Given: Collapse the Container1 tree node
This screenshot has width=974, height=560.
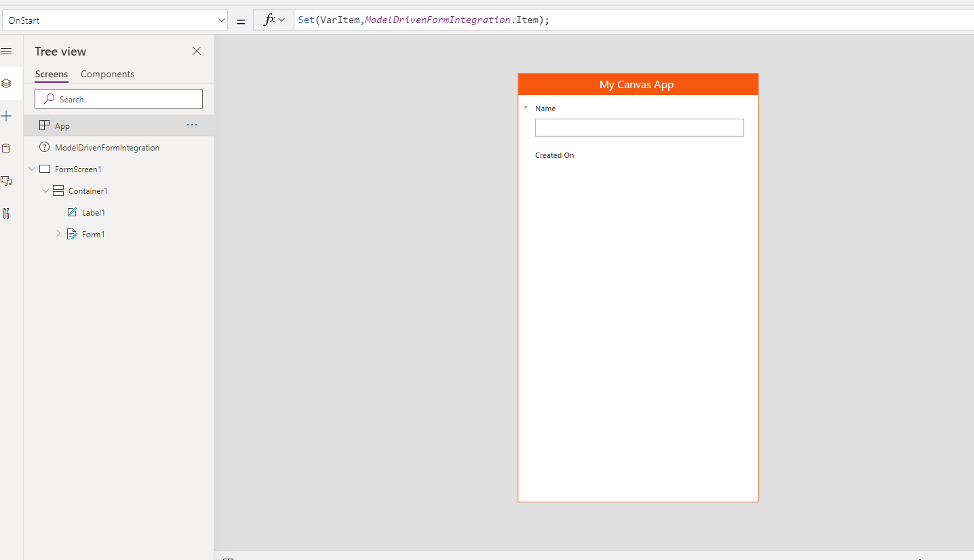Looking at the screenshot, I should click(45, 191).
